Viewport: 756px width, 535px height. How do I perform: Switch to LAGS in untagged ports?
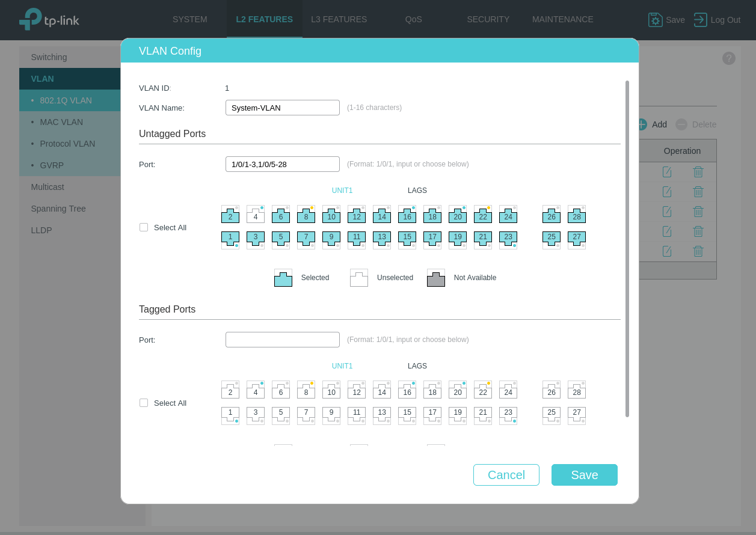pos(417,191)
